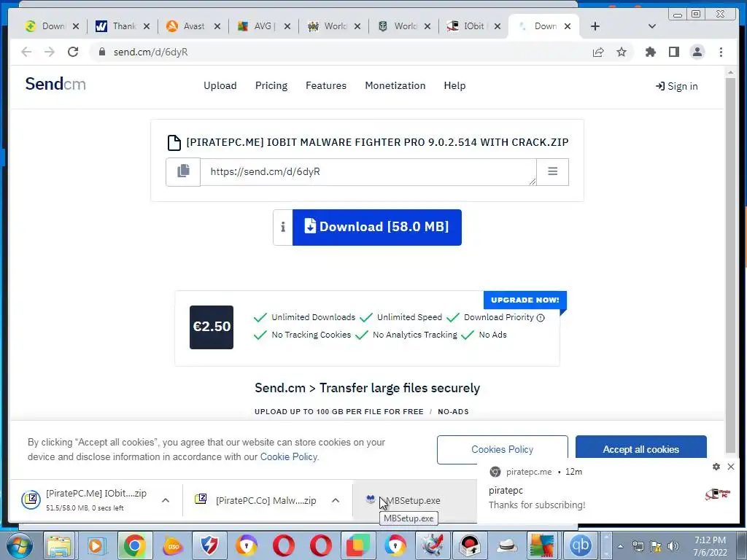Open Chrome from the taskbar
Screen dimensions: 747x560
(x=134, y=546)
